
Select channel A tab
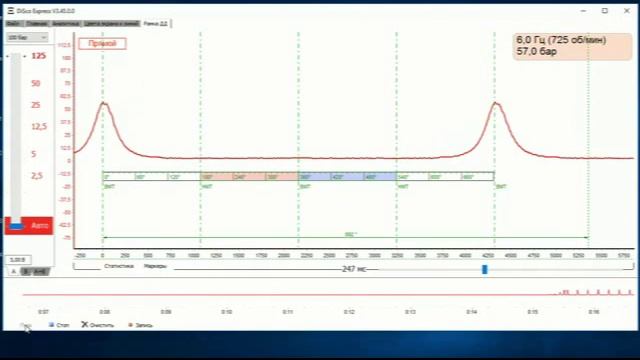[x=13, y=271]
